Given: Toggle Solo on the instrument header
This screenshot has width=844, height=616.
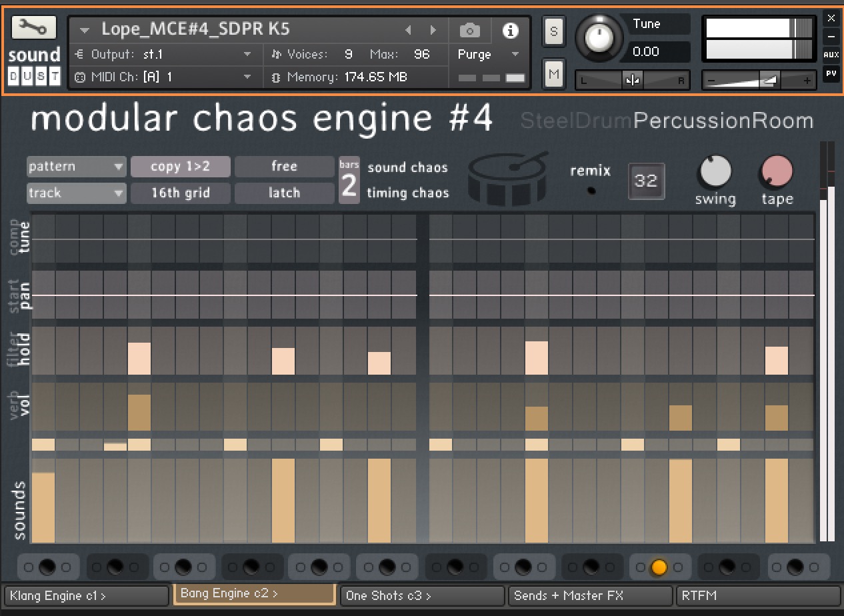Looking at the screenshot, I should tap(553, 32).
